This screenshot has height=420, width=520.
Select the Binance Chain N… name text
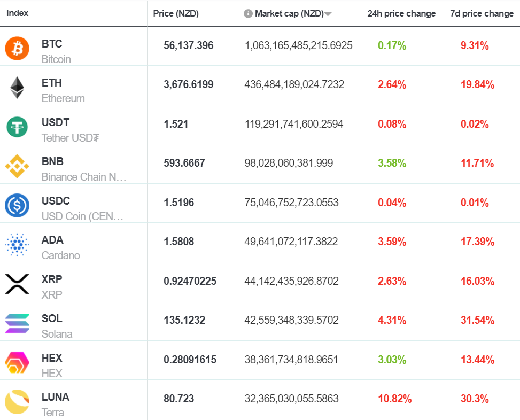[84, 177]
